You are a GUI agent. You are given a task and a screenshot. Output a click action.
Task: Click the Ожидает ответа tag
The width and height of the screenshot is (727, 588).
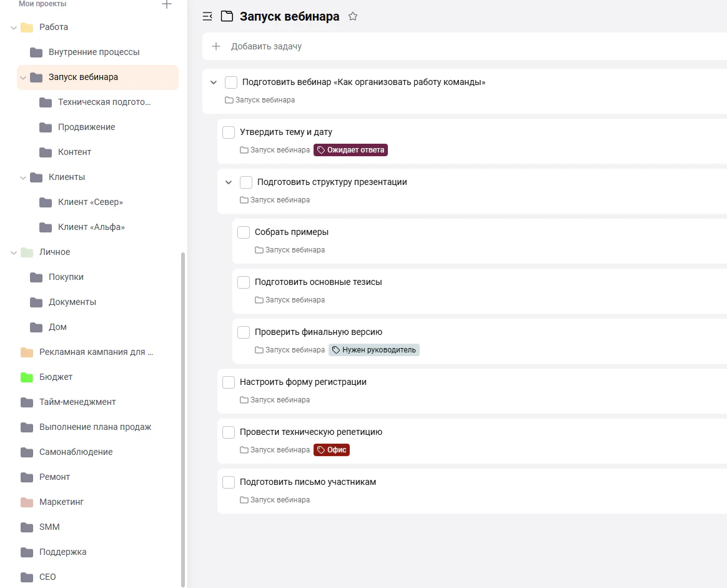[x=350, y=150]
